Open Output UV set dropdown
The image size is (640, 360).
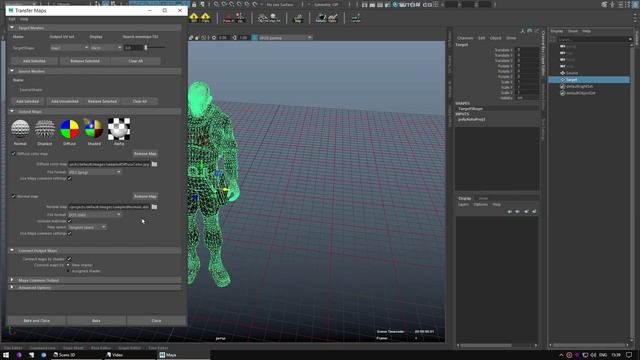coord(69,48)
